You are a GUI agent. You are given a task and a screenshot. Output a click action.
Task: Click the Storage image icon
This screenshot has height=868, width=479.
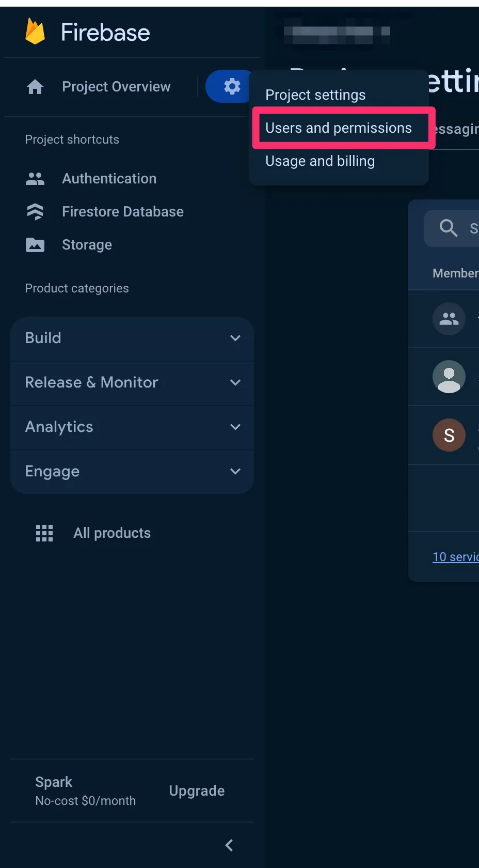[x=35, y=245]
